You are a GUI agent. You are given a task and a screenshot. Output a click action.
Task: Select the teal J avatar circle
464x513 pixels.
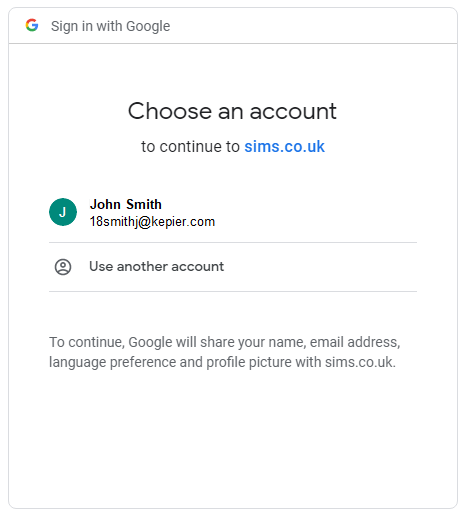[x=63, y=212]
